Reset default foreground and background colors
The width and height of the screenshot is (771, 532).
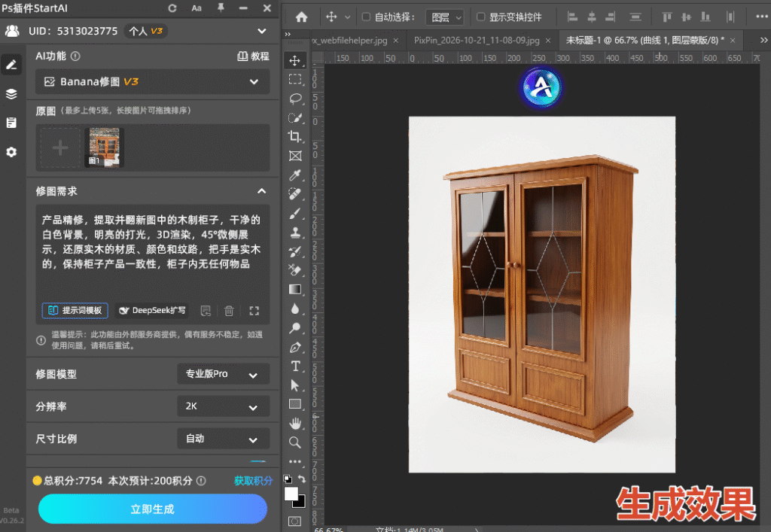click(x=288, y=479)
